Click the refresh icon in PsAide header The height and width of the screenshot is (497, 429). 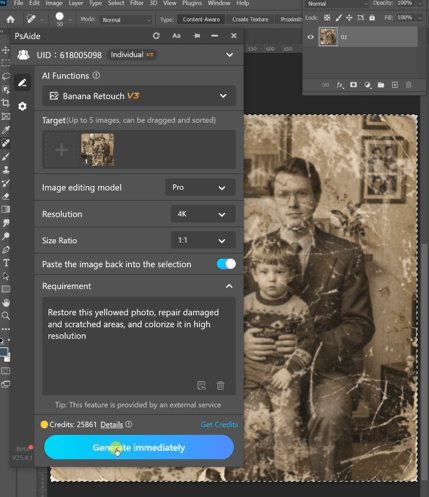[156, 36]
